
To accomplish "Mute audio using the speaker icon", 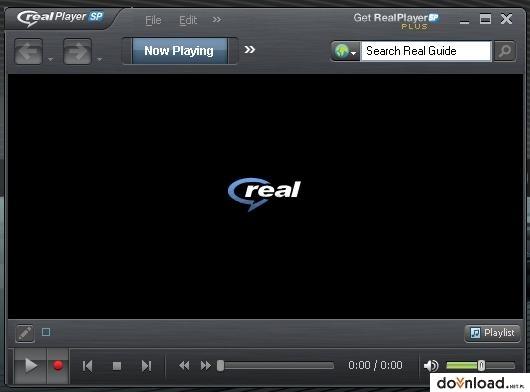I will coord(431,366).
